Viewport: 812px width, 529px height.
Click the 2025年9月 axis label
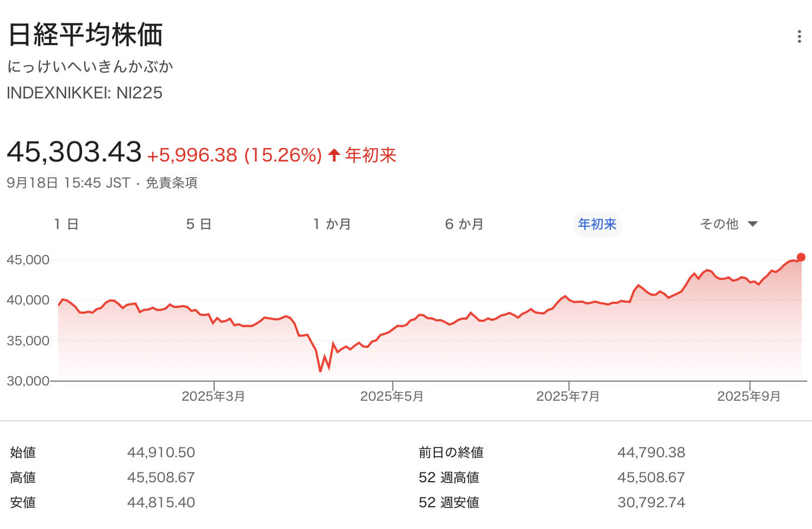(x=748, y=396)
